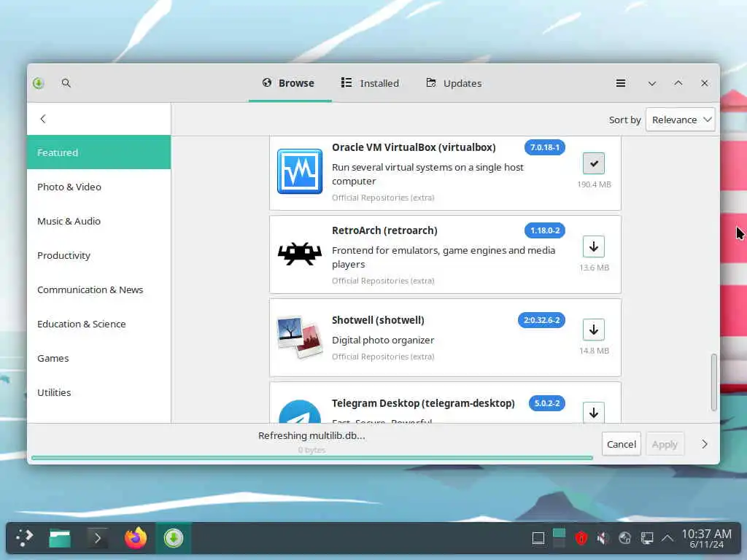Image resolution: width=747 pixels, height=560 pixels.
Task: Select the Communication & News category
Action: point(99,289)
